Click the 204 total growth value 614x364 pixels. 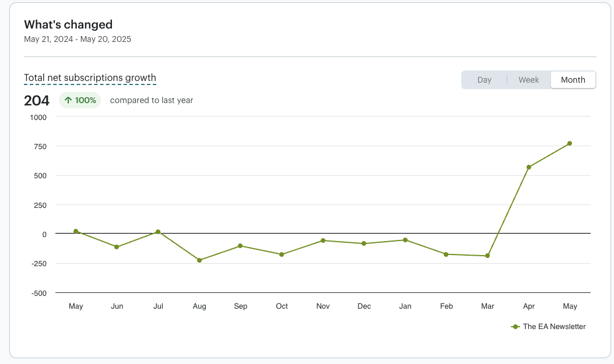click(37, 101)
